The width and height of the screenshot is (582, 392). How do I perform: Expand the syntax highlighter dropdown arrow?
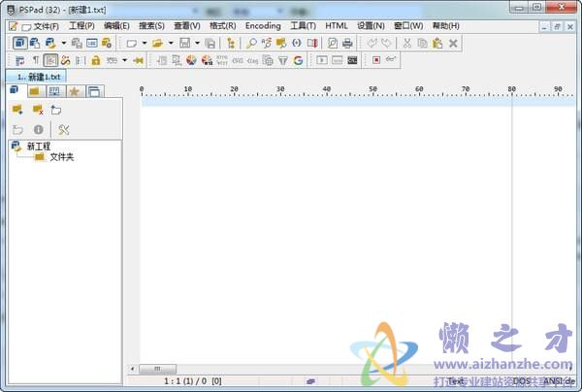click(x=125, y=60)
